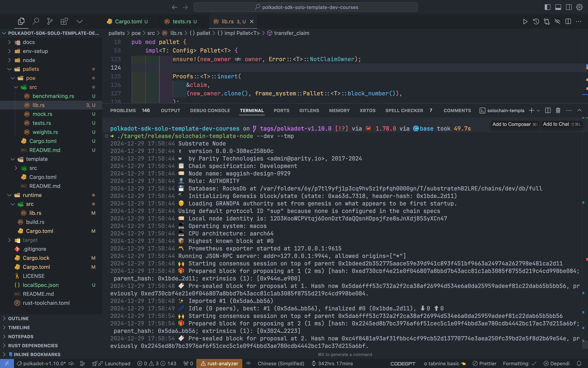Screen dimensions: 588x368
Task: Collapse the poe folder
Action: [51, 78]
